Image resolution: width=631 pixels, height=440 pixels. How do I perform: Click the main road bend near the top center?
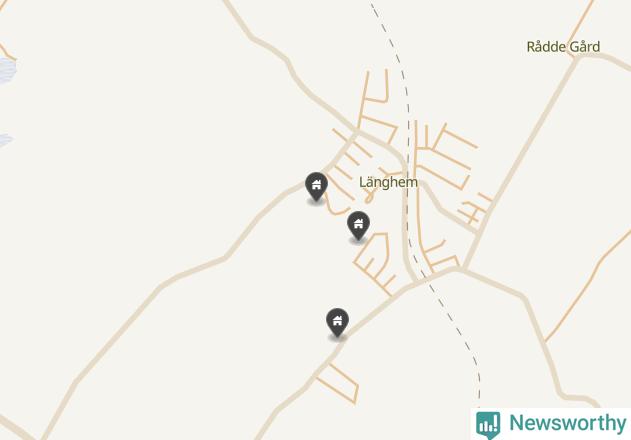pyautogui.click(x=288, y=60)
